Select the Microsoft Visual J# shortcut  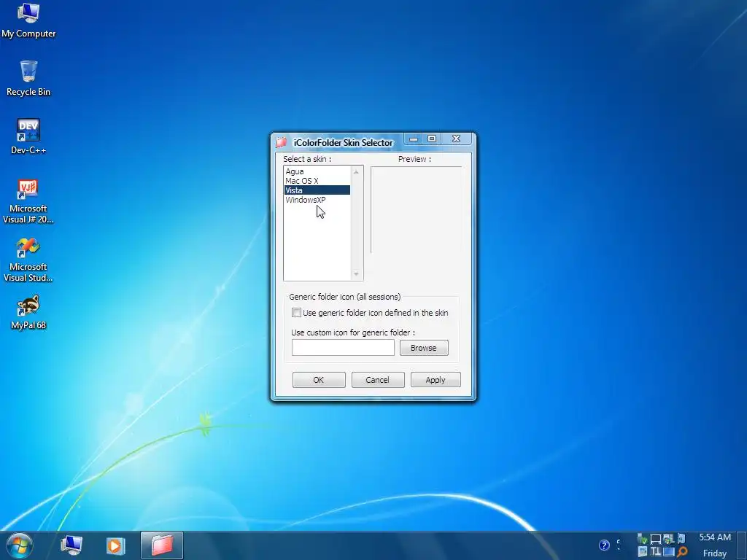28,201
